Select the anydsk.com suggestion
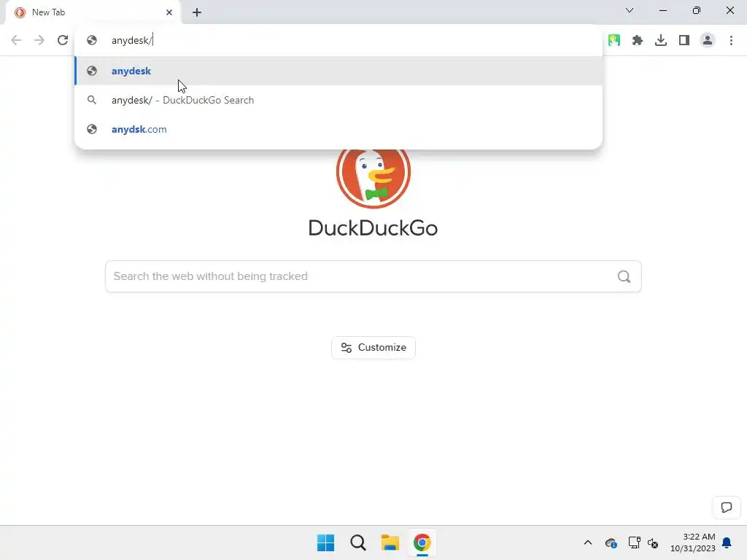 coord(338,129)
